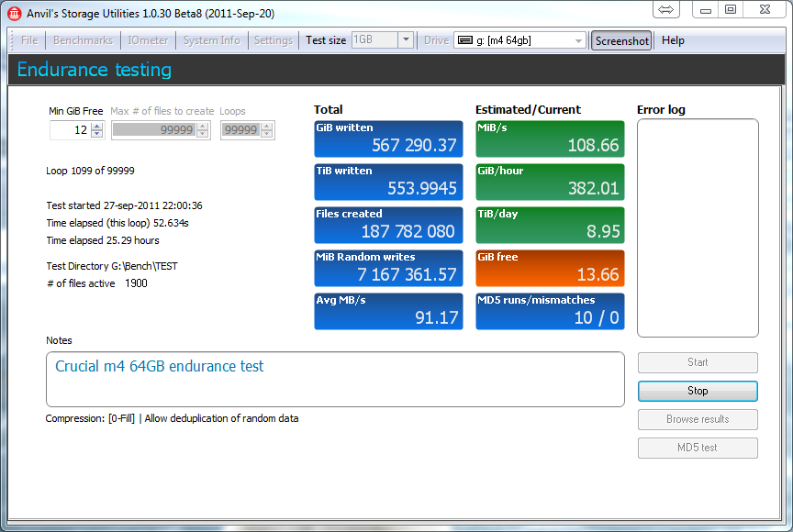Click the Files created tile
This screenshot has width=793, height=532.
pyautogui.click(x=388, y=225)
